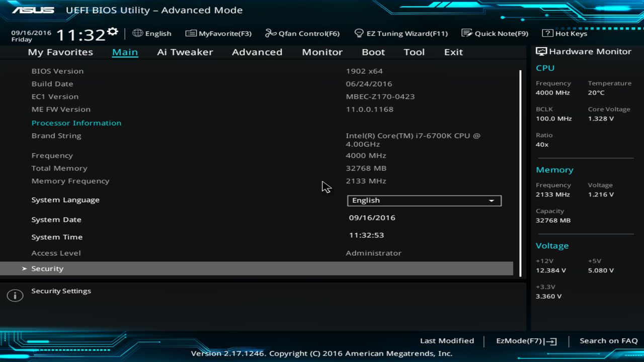Switch to the Ai Tweaker tab
The width and height of the screenshot is (644, 362).
tap(185, 52)
